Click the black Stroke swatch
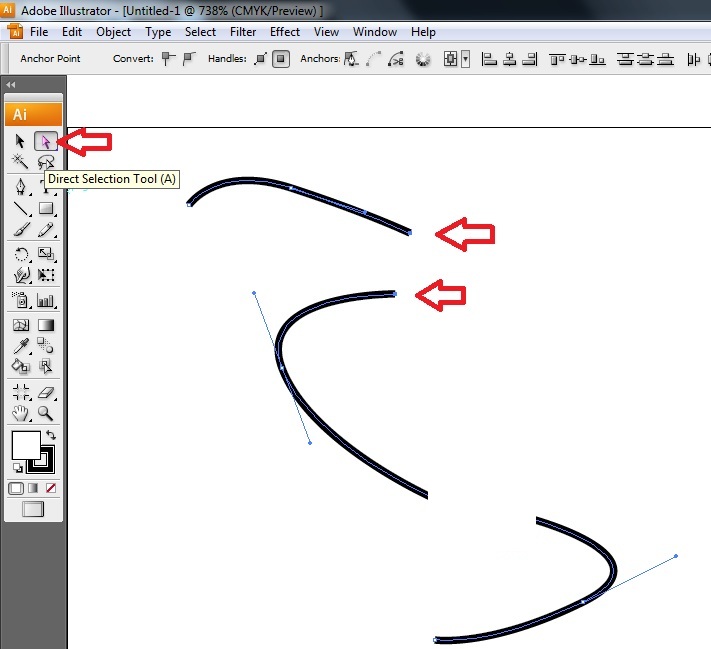 [x=47, y=467]
